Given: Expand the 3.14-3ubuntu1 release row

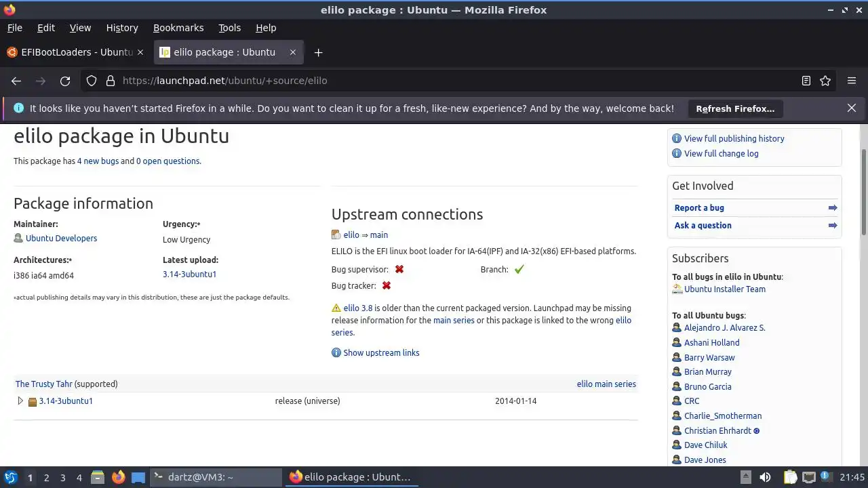Looking at the screenshot, I should (x=20, y=401).
